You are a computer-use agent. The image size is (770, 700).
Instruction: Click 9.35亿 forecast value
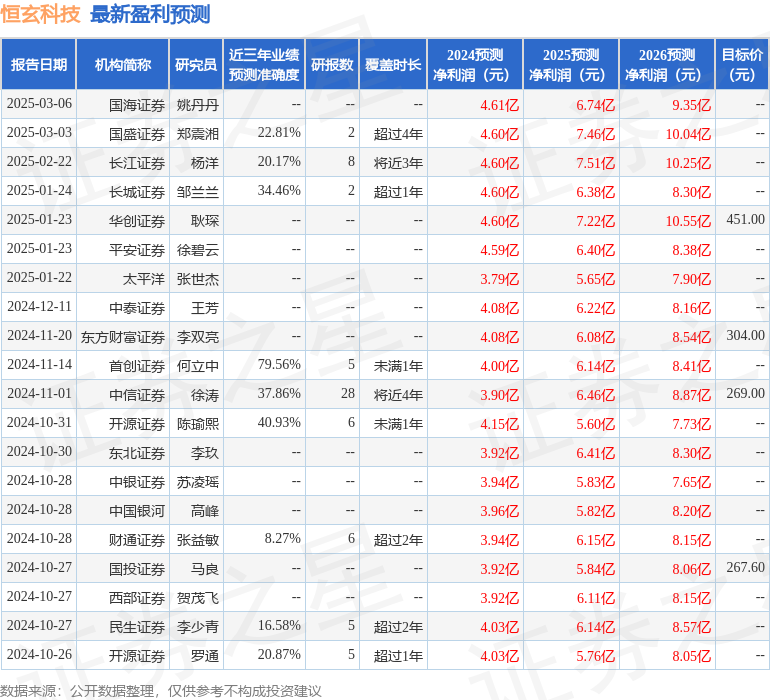(x=691, y=105)
